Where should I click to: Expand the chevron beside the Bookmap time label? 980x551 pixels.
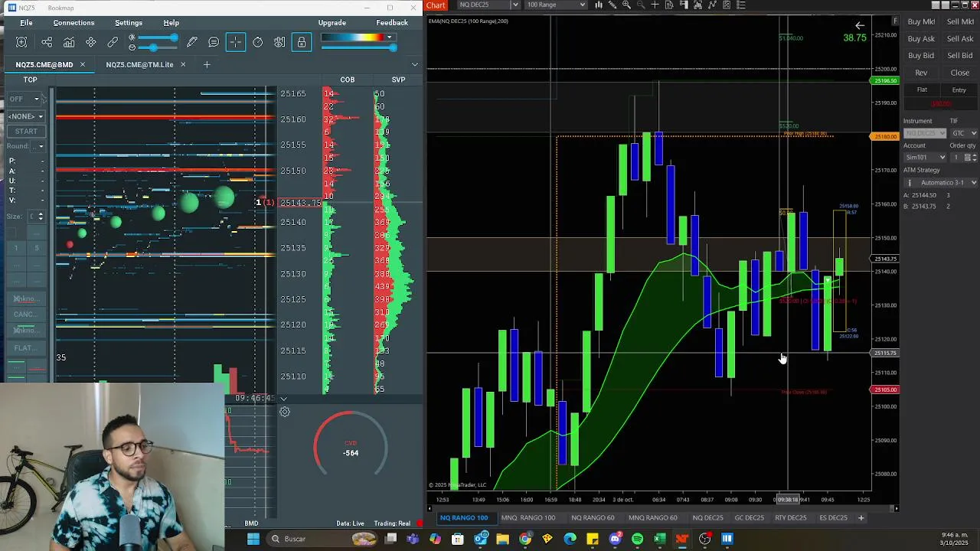[x=283, y=398]
